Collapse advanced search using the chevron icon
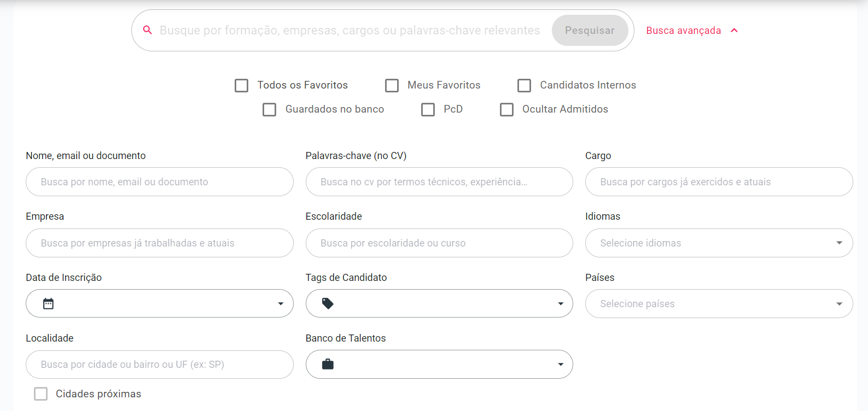 735,31
